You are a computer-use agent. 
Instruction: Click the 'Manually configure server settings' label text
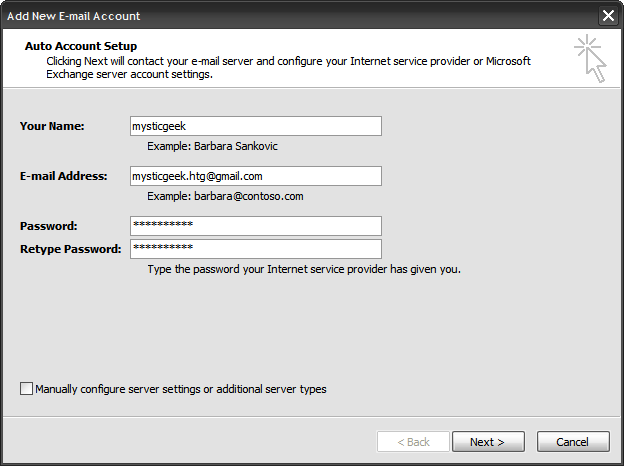(181, 389)
